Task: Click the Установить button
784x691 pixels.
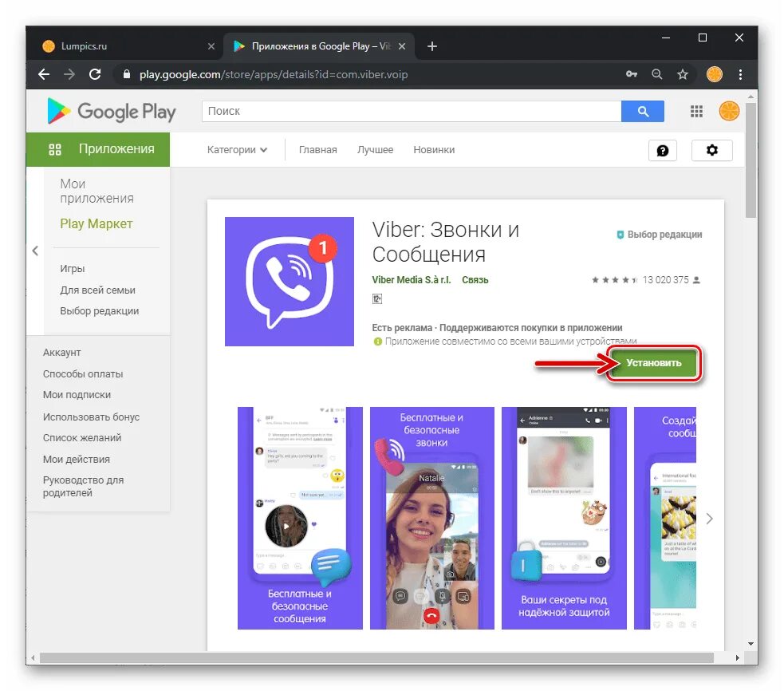Action: (x=654, y=363)
